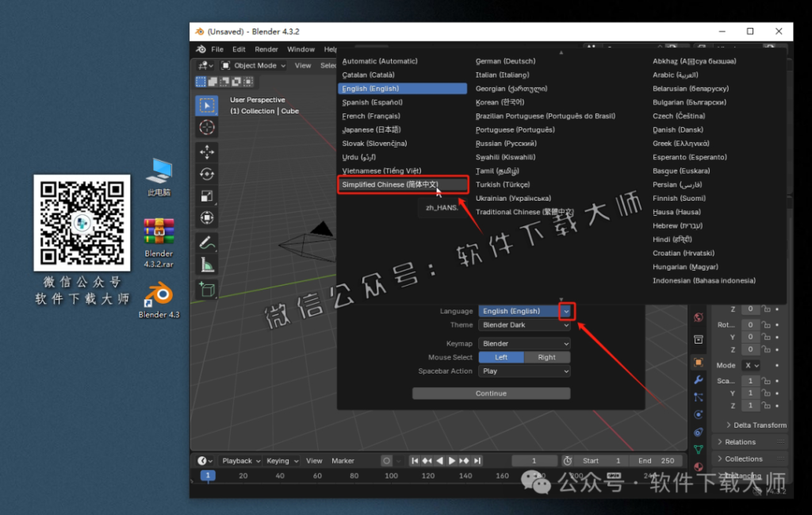Lock the Z location value with the padlock
This screenshot has height=515, width=812.
(767, 309)
